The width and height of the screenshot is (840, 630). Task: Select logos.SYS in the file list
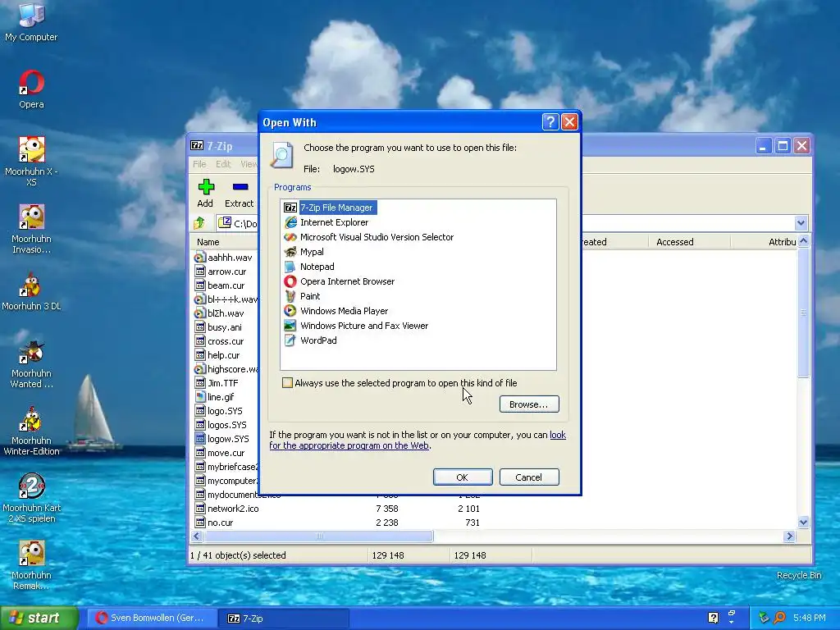pos(221,425)
